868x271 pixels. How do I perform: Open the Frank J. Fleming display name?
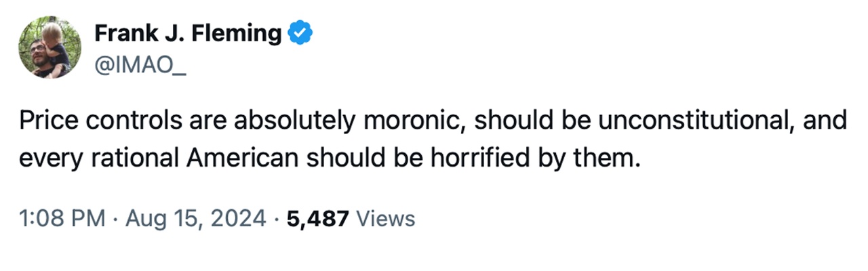[188, 33]
